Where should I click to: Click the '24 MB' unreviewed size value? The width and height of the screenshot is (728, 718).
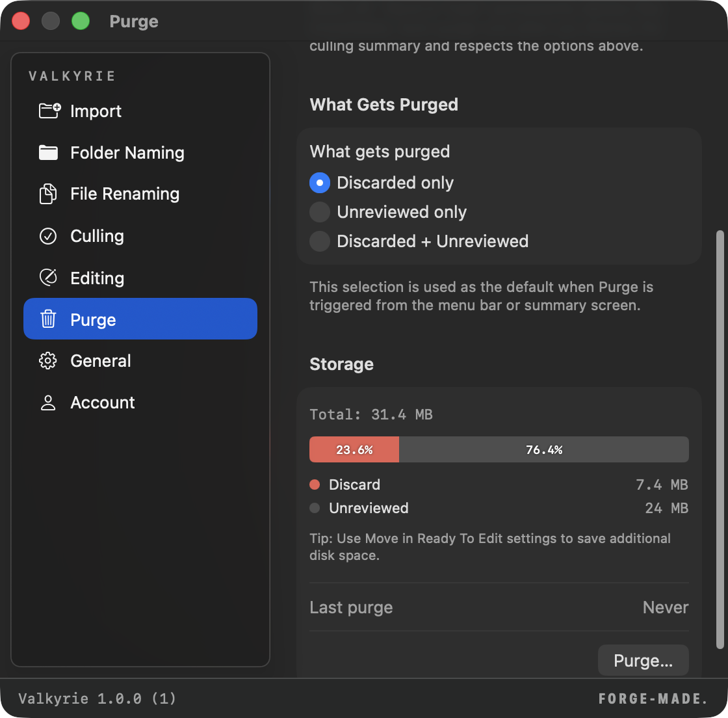(667, 508)
